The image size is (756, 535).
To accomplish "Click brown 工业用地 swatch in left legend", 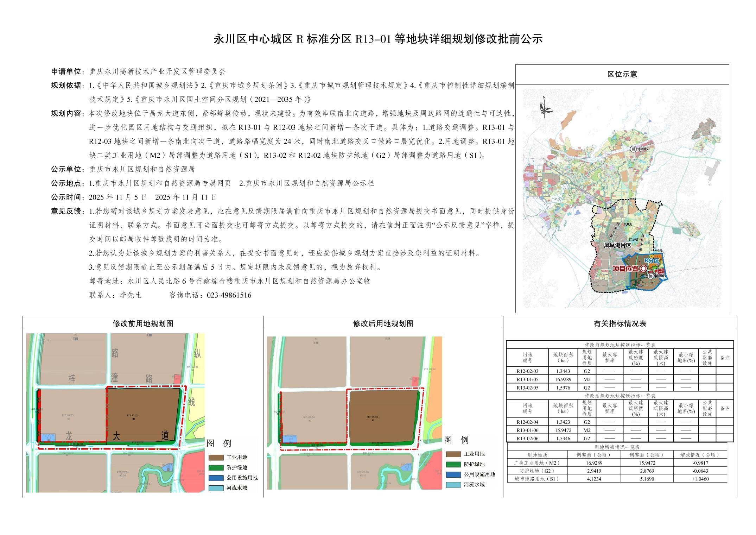I will tap(216, 458).
